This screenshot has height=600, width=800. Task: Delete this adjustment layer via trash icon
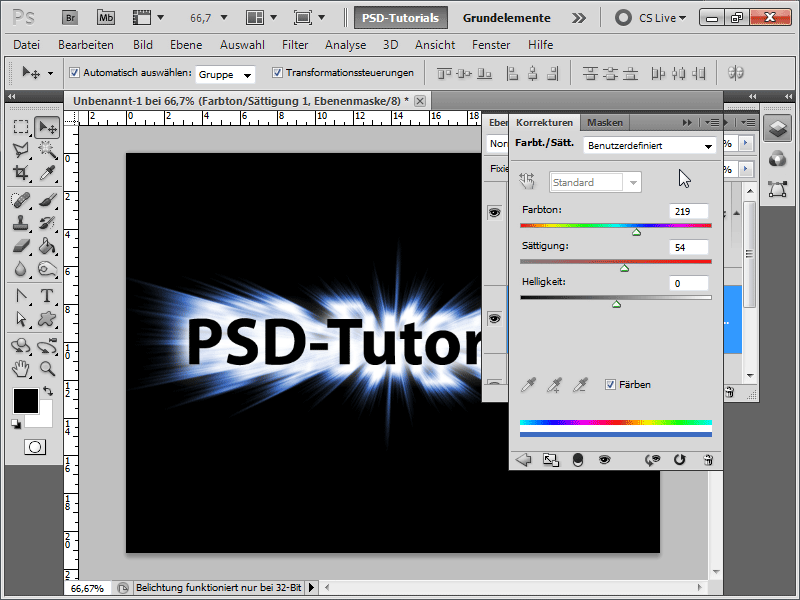pyautogui.click(x=708, y=460)
